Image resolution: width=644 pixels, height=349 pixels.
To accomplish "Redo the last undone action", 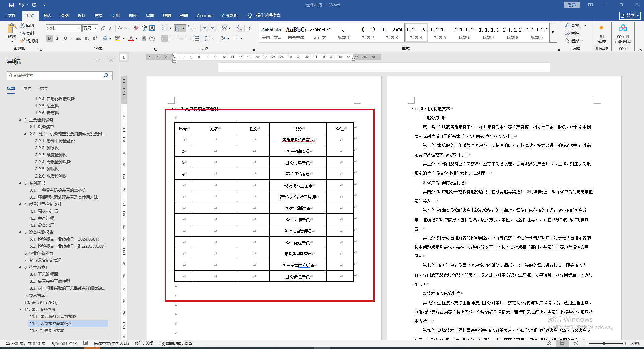I will (34, 5).
